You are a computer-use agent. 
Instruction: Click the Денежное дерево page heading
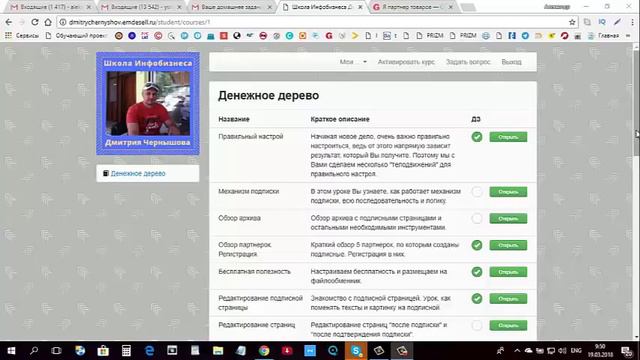point(269,96)
